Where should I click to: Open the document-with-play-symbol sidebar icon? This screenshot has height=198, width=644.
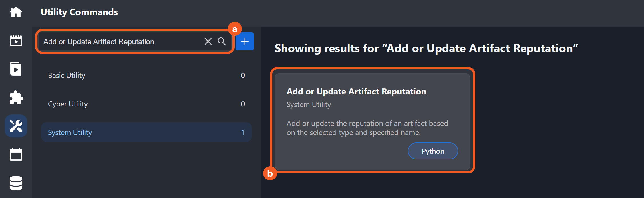coord(16,69)
